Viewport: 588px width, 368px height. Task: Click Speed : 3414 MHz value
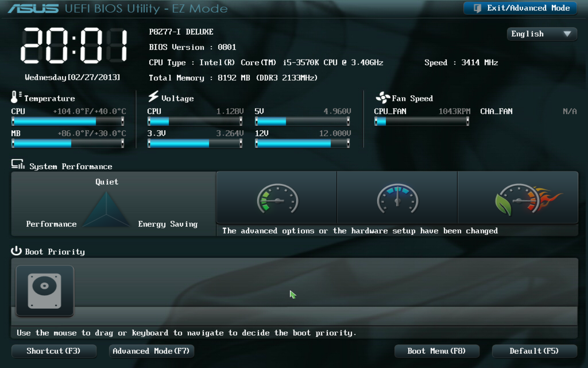pos(461,63)
